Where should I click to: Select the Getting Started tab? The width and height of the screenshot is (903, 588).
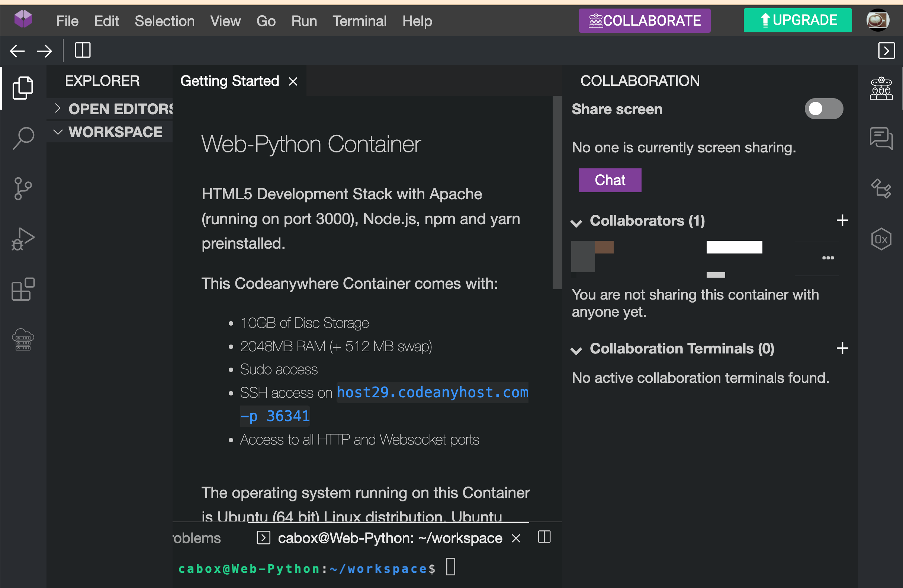click(229, 81)
